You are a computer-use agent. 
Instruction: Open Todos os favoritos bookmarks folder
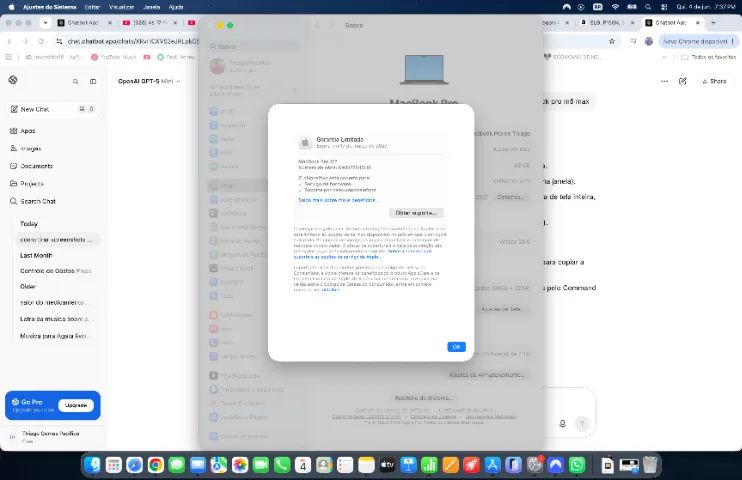pos(708,57)
